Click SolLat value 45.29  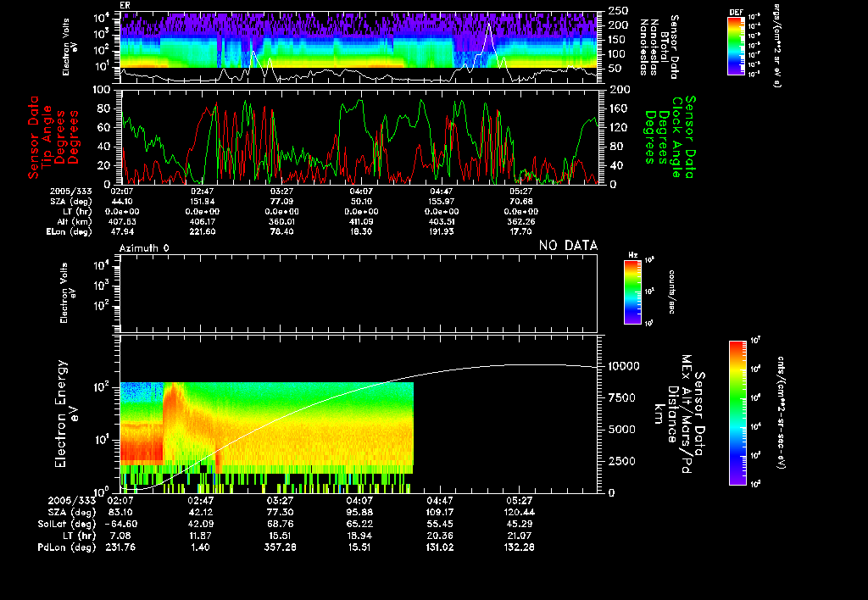[x=520, y=524]
